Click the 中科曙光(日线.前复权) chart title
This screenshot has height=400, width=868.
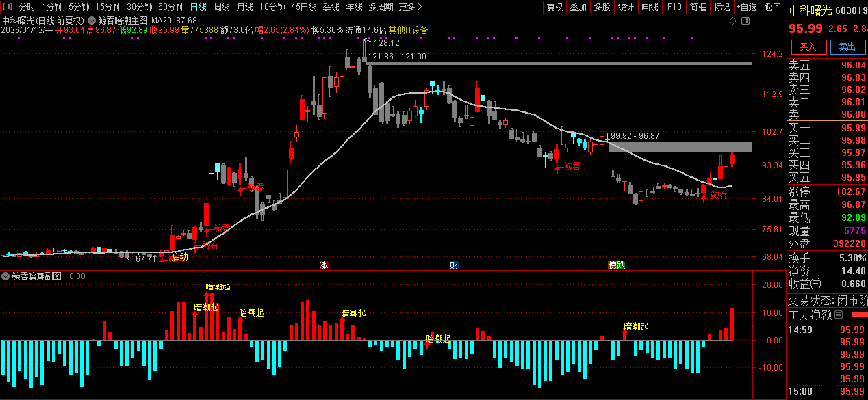point(42,21)
